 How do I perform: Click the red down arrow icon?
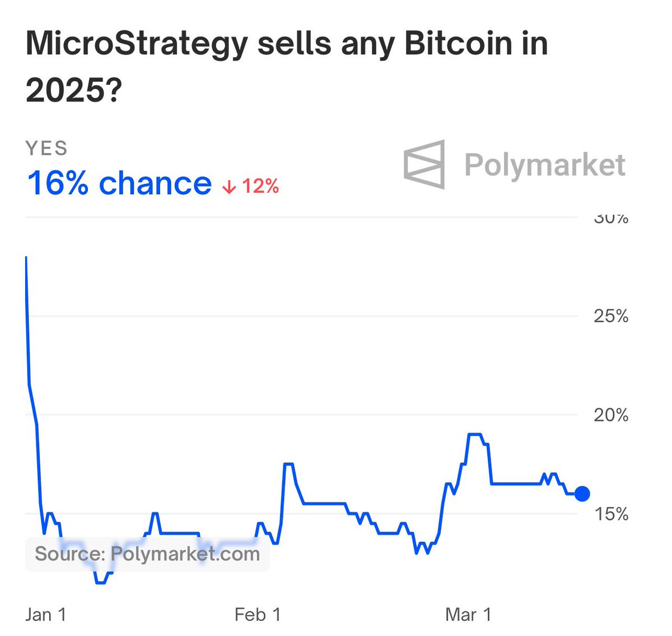(x=229, y=187)
